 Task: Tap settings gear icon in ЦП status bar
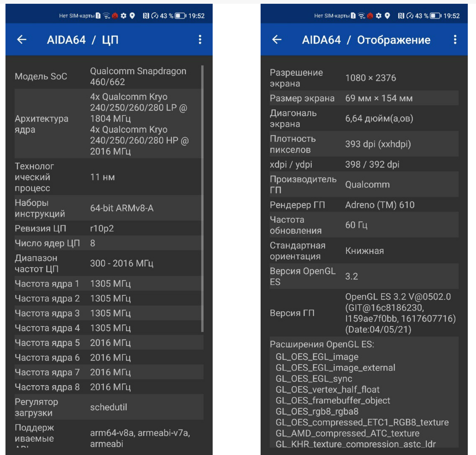point(124,16)
